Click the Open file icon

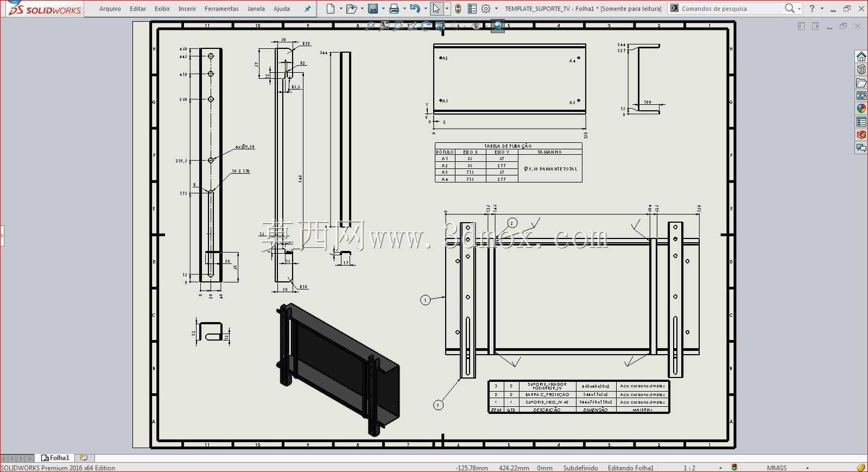tap(351, 9)
